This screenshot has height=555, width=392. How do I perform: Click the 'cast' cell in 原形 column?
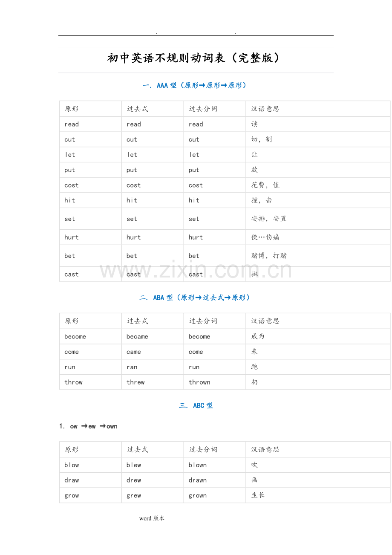[x=90, y=275]
